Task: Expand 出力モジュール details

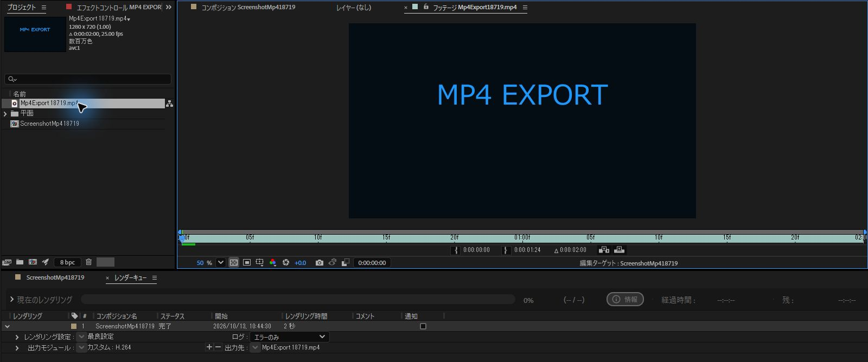Action: [17, 348]
